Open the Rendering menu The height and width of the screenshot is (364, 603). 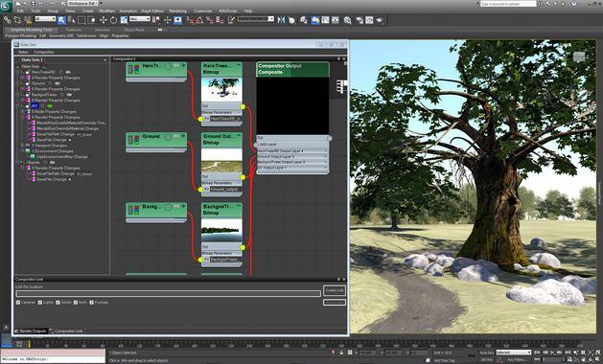point(177,11)
